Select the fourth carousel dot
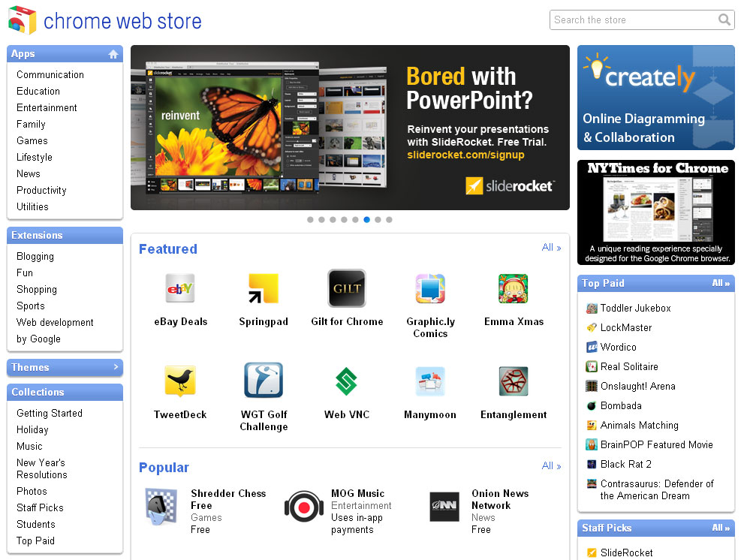Image resolution: width=747 pixels, height=560 pixels. point(344,219)
